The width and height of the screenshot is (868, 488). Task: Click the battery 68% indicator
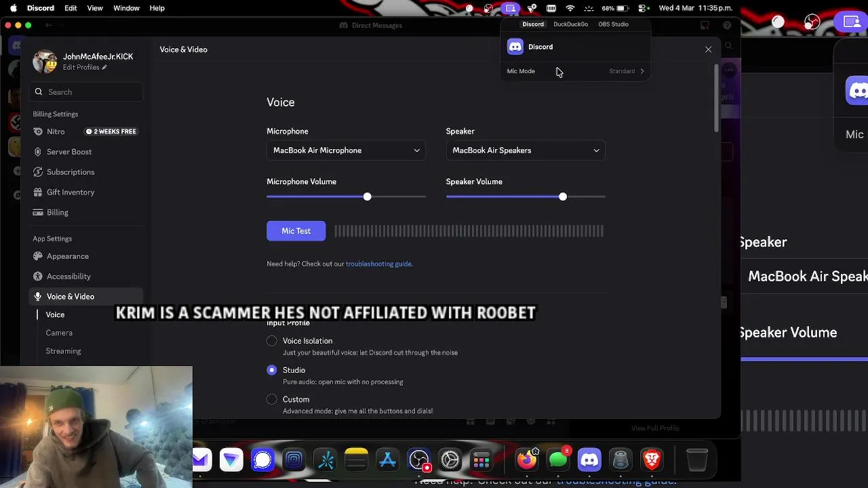[616, 8]
